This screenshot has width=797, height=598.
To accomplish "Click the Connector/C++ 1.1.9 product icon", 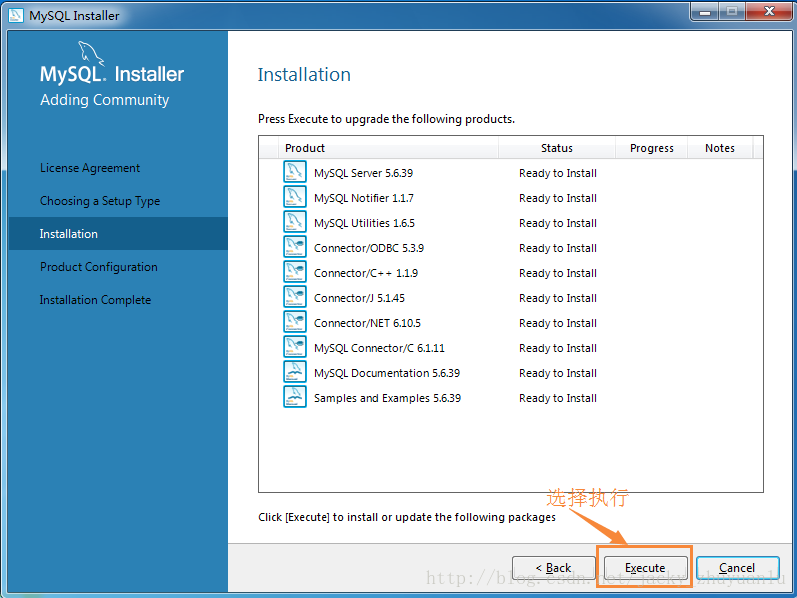I will [x=295, y=271].
